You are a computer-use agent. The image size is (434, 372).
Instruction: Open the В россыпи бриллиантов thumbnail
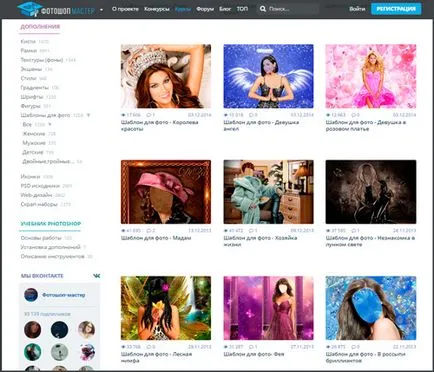tap(371, 308)
